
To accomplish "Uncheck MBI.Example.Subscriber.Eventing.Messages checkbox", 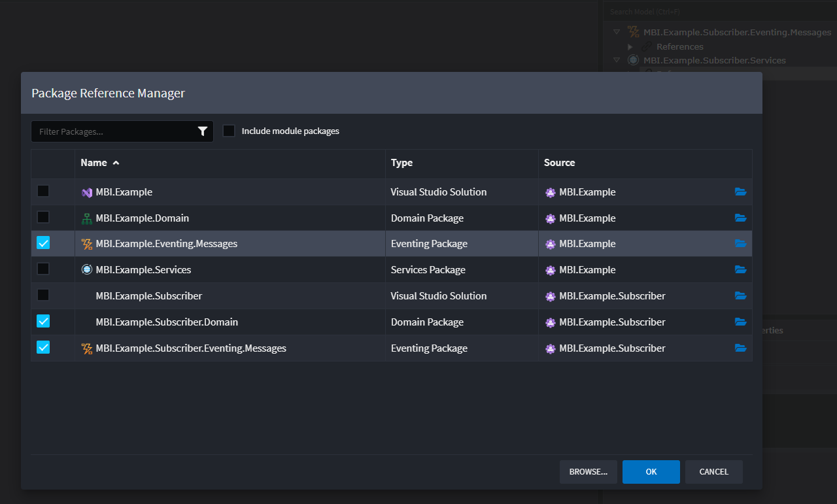I will click(x=43, y=347).
